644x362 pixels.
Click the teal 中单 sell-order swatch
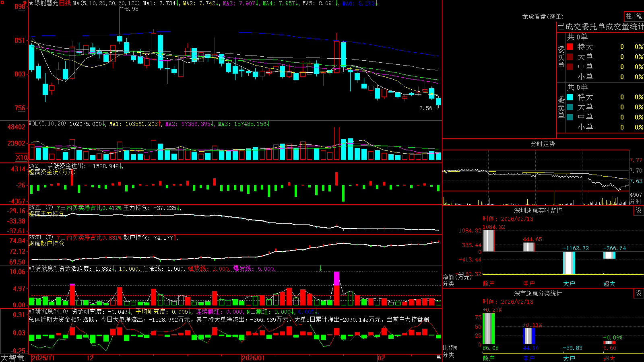tap(570, 117)
